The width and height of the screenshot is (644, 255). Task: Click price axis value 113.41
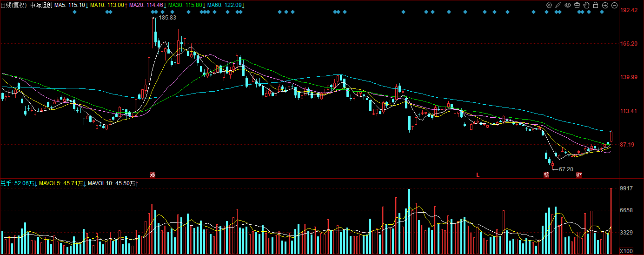click(629, 111)
